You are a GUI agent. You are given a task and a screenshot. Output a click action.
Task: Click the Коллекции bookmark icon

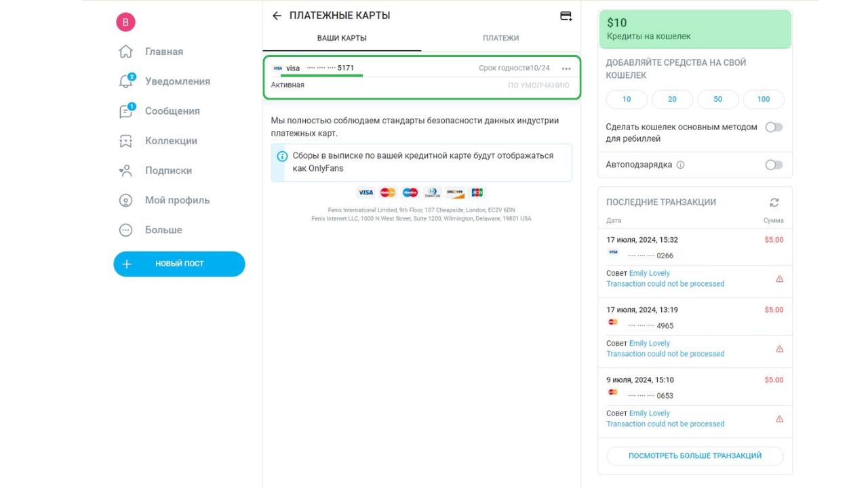click(125, 141)
